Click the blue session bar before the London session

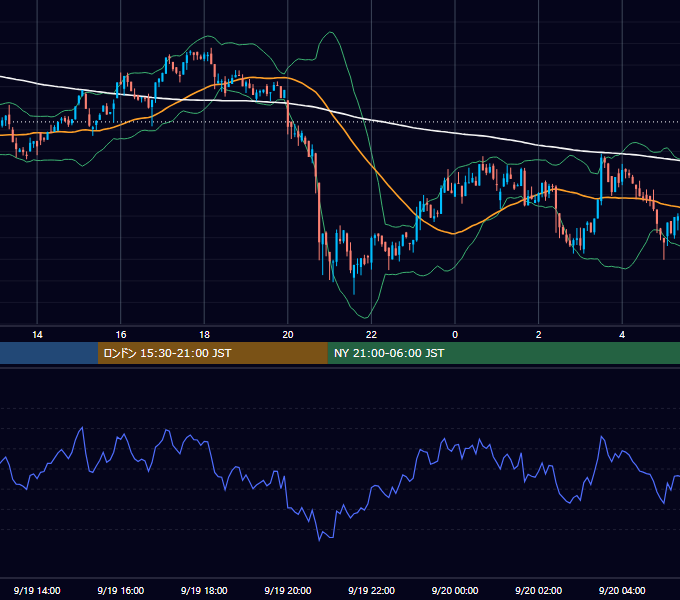(x=49, y=353)
